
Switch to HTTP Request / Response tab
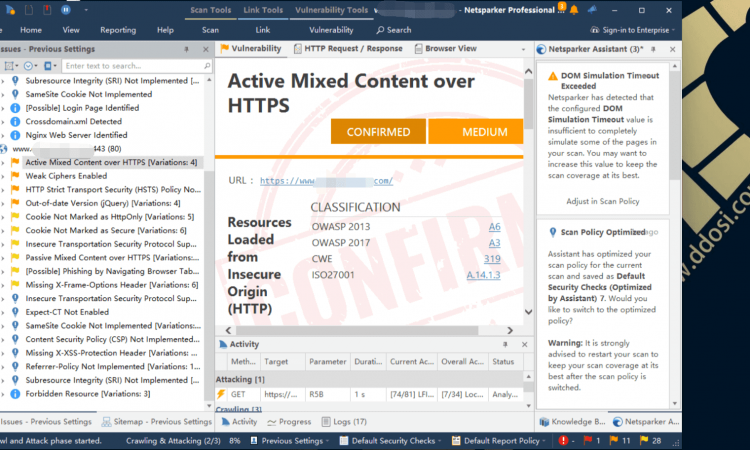coord(348,48)
